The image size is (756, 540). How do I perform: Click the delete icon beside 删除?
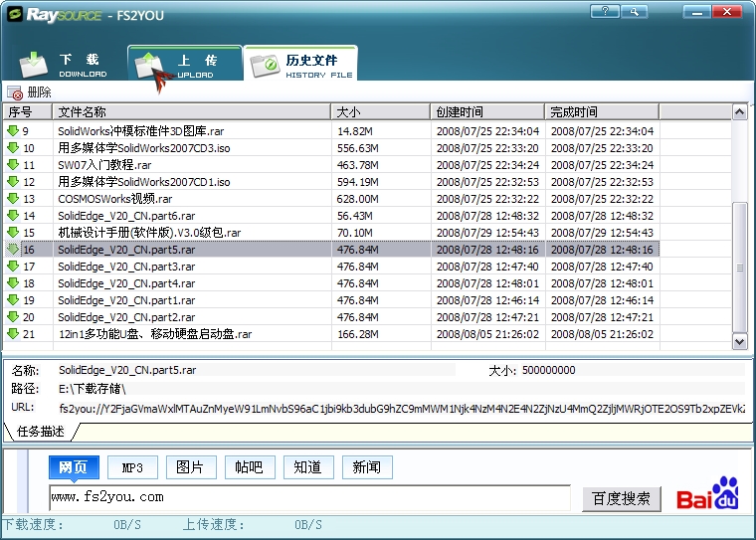[15, 92]
